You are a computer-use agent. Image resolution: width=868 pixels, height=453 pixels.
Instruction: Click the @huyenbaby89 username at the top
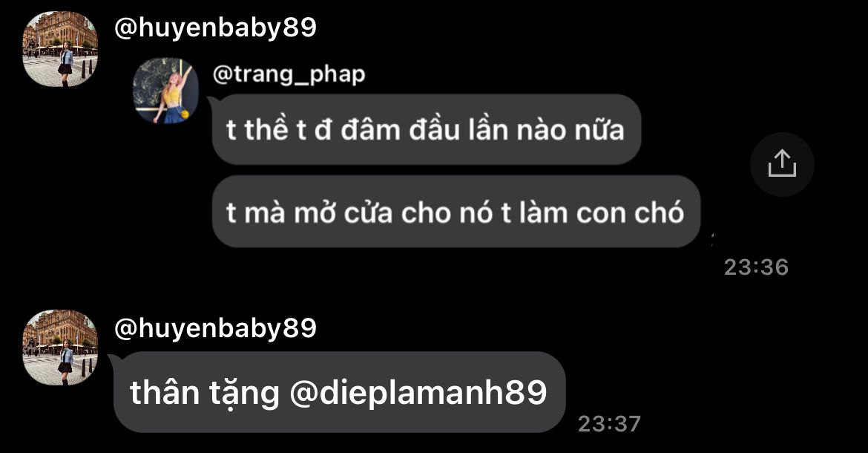pyautogui.click(x=215, y=27)
